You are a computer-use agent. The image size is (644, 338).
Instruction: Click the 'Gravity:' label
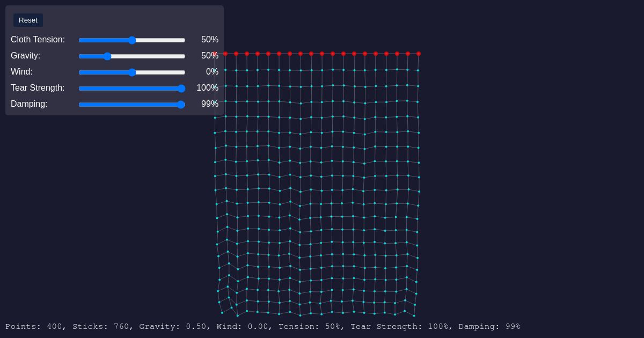coord(25,56)
